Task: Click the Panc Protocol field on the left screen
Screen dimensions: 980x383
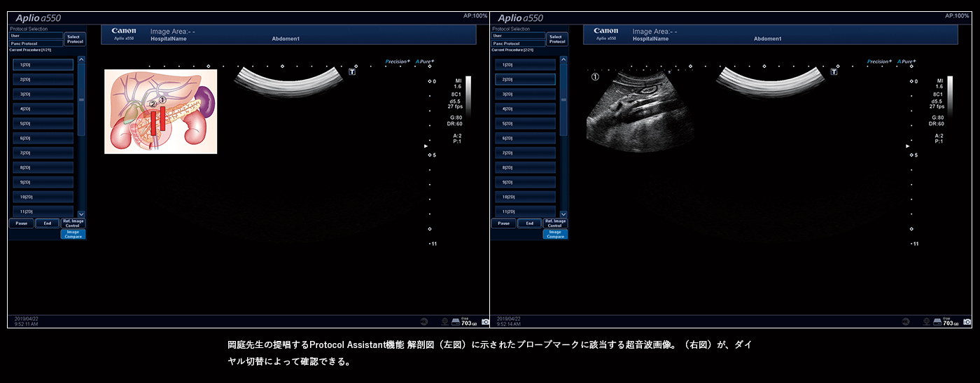Action: 36,43
